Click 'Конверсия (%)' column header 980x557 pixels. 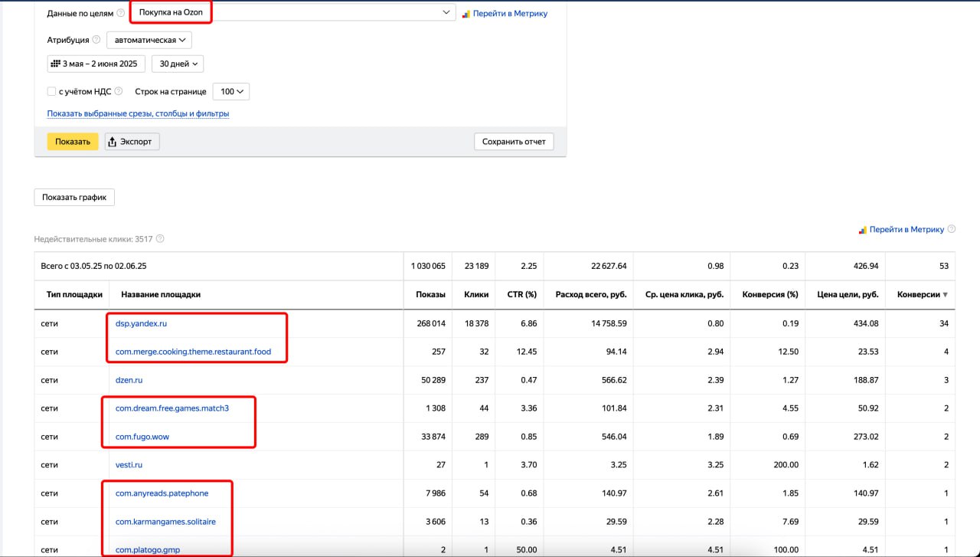(770, 295)
